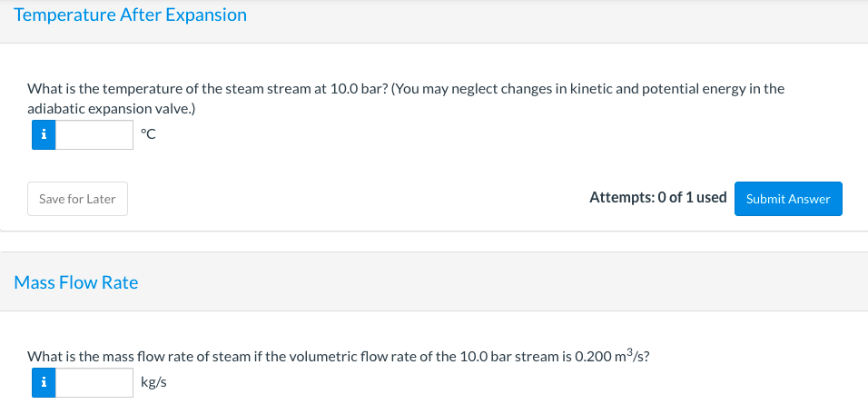Focus the mass flow rate answer field

coord(95,382)
